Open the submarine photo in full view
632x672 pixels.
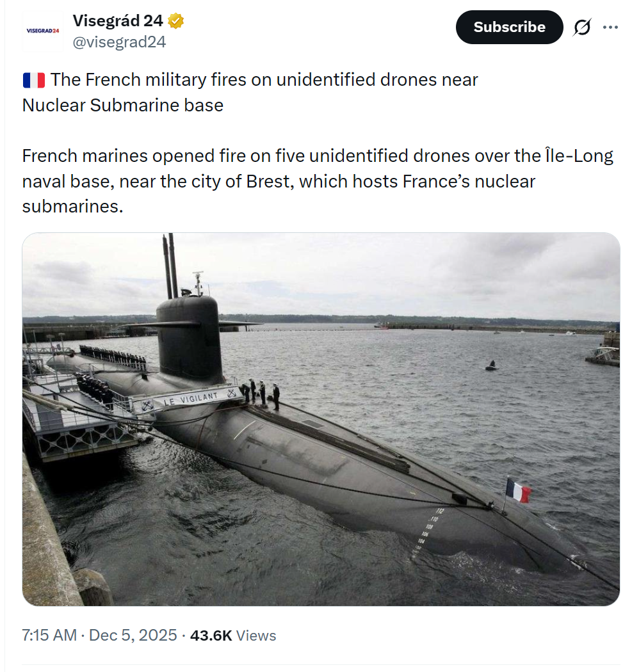321,419
